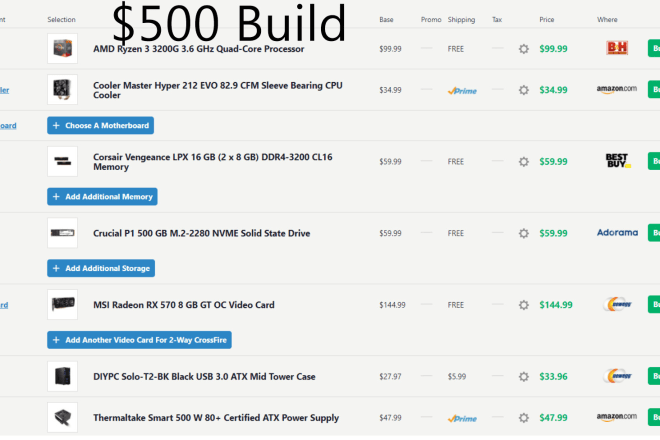Click Add Additional Storage button

101,268
